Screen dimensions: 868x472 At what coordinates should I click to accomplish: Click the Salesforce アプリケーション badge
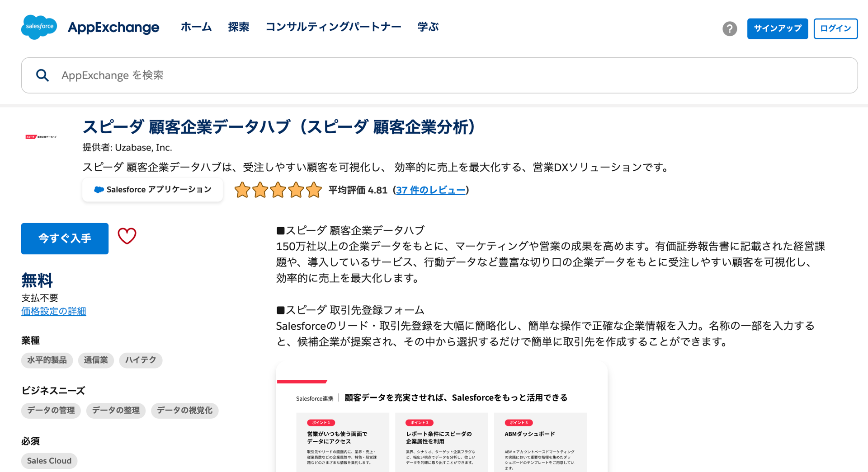[x=152, y=190]
